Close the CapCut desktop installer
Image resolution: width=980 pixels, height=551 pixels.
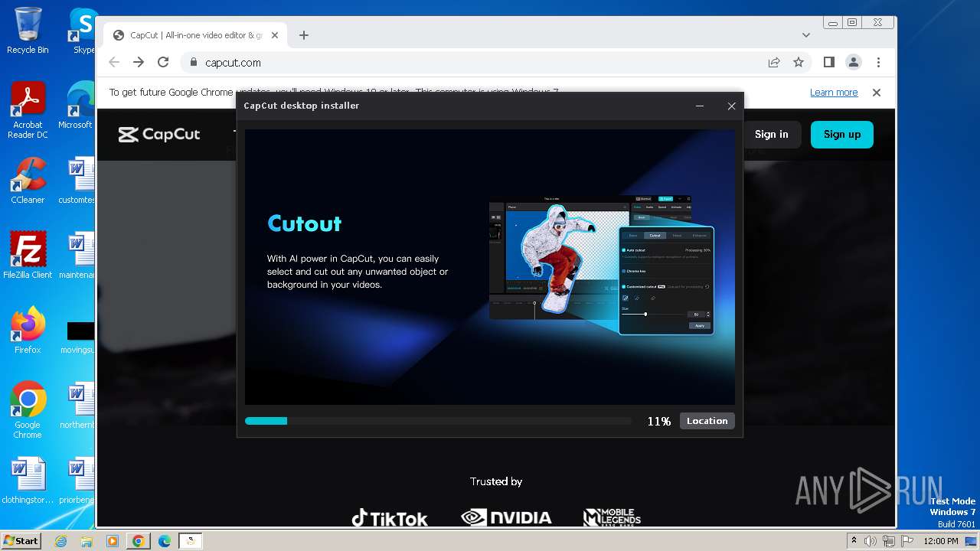(731, 106)
